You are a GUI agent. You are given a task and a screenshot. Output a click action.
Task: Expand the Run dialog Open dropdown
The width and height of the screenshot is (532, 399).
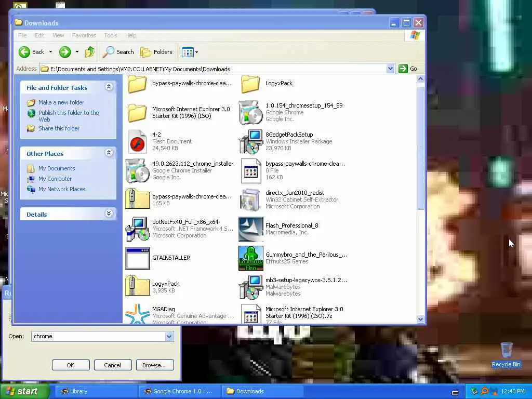click(x=169, y=336)
